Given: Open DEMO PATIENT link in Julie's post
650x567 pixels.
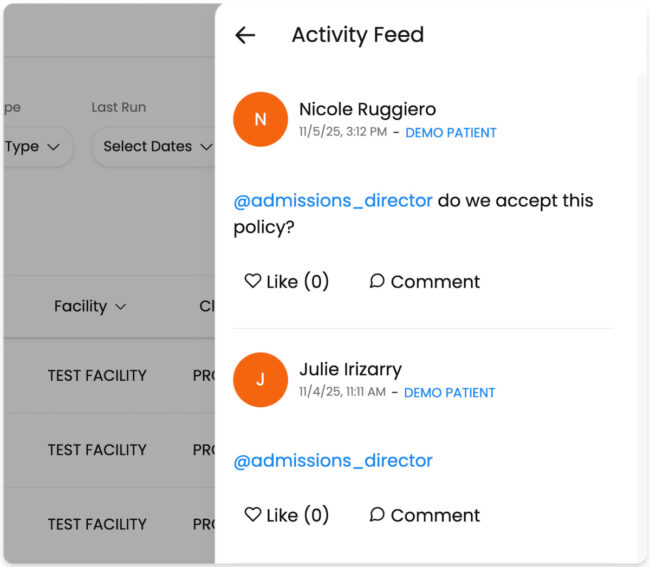Looking at the screenshot, I should pos(449,393).
